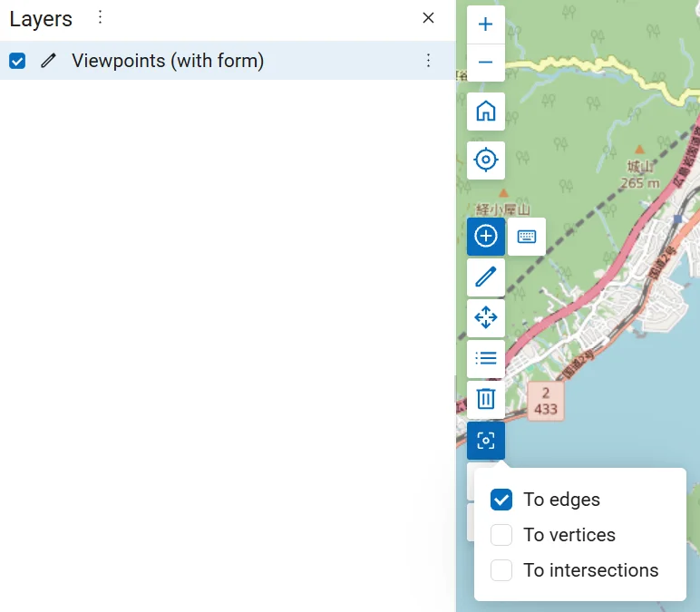The width and height of the screenshot is (700, 612).
Task: Click the To vertices label
Action: (x=569, y=535)
